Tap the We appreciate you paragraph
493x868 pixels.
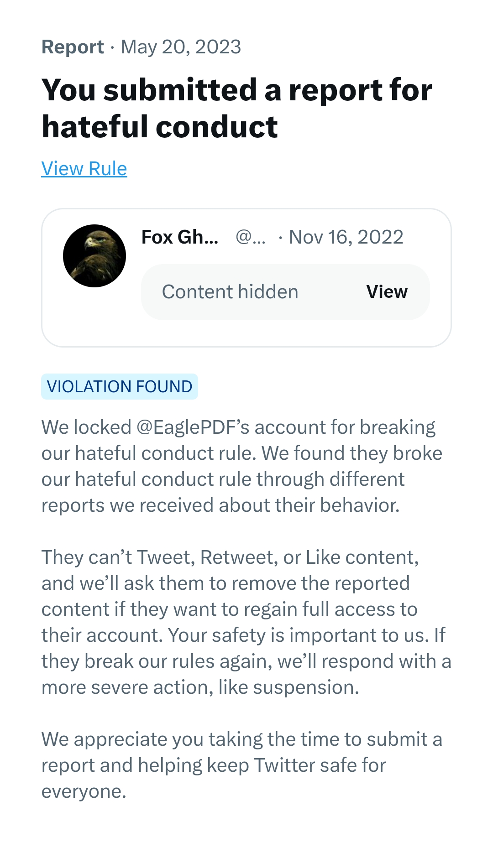coord(242,765)
